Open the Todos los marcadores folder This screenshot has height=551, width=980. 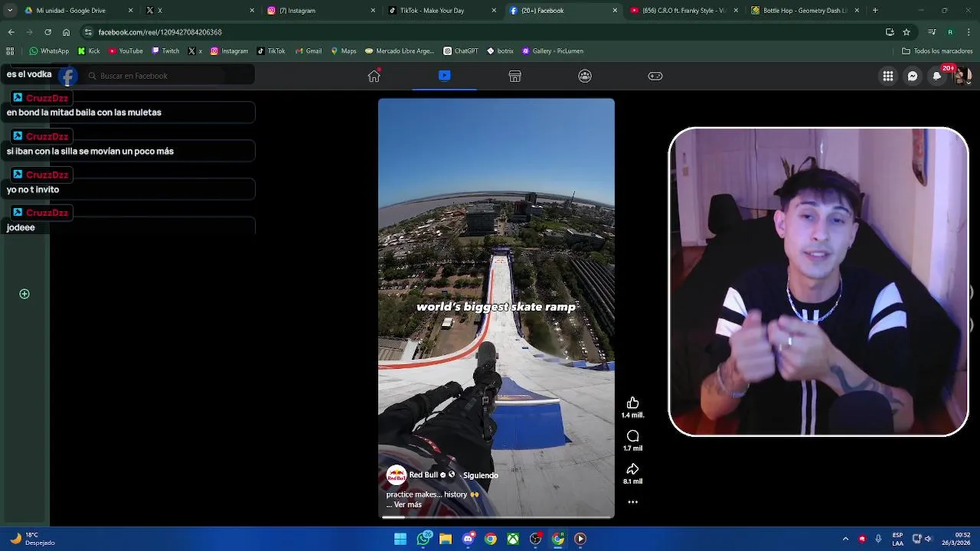(x=937, y=51)
